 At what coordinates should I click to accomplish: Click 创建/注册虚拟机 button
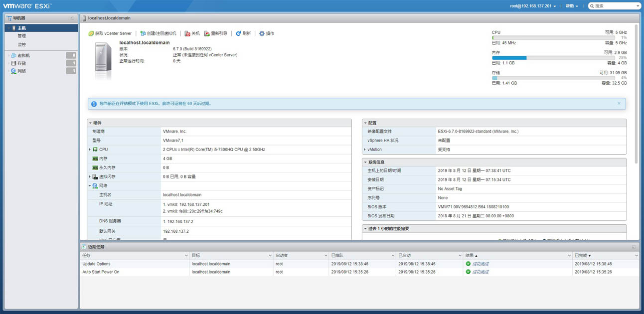(158, 33)
